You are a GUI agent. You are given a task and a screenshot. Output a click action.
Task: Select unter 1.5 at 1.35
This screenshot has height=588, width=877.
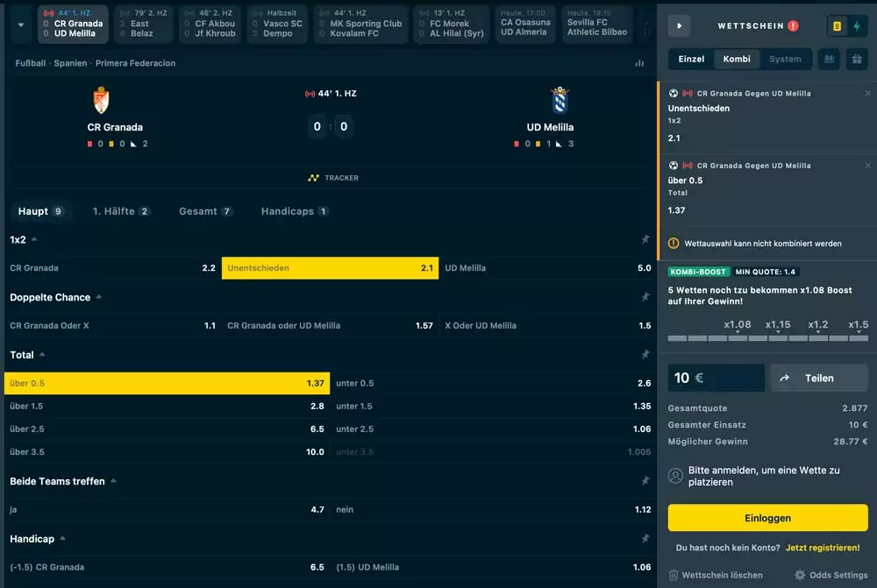pos(493,406)
